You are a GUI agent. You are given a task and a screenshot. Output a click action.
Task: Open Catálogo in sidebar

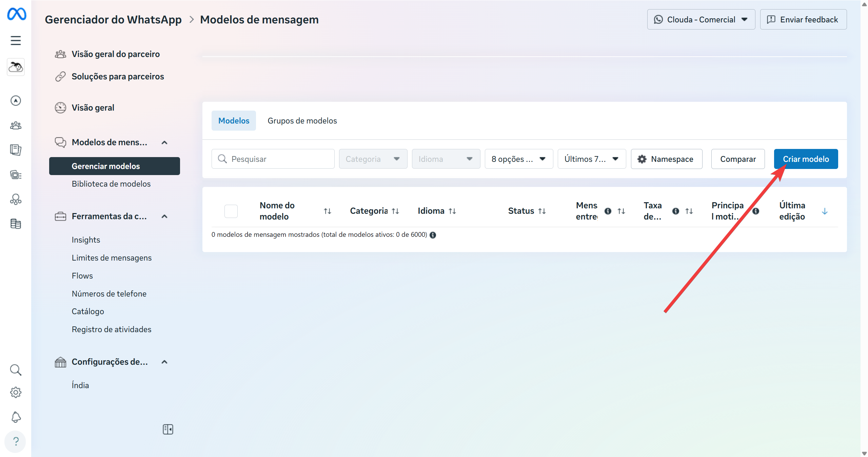coord(88,311)
